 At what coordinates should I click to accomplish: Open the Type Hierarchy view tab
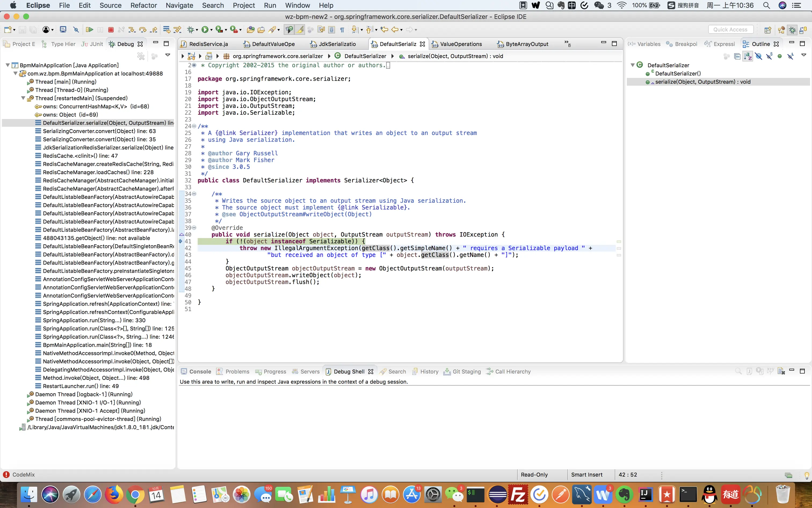(x=58, y=44)
